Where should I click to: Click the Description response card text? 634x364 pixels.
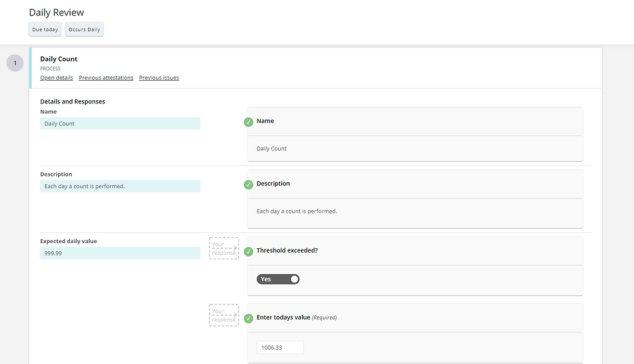tap(296, 211)
